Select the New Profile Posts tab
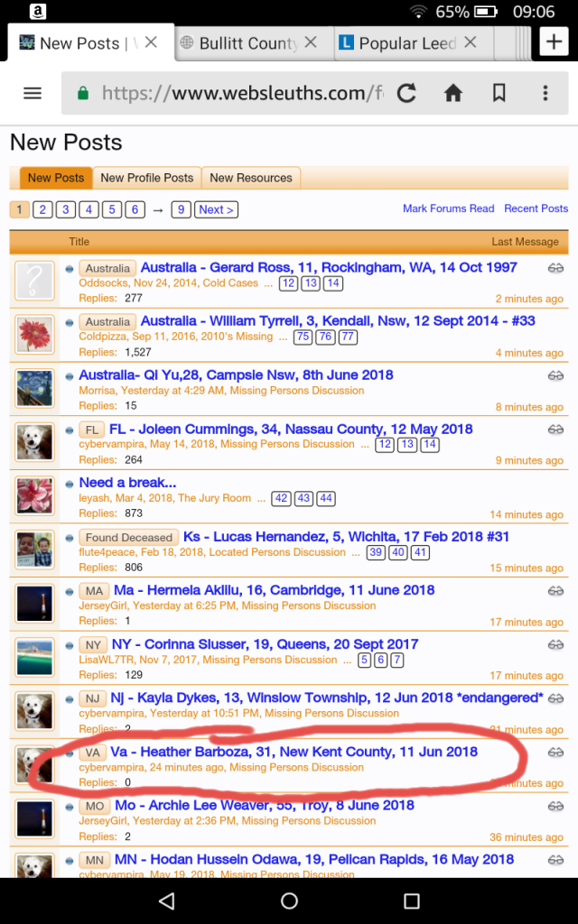 [146, 178]
